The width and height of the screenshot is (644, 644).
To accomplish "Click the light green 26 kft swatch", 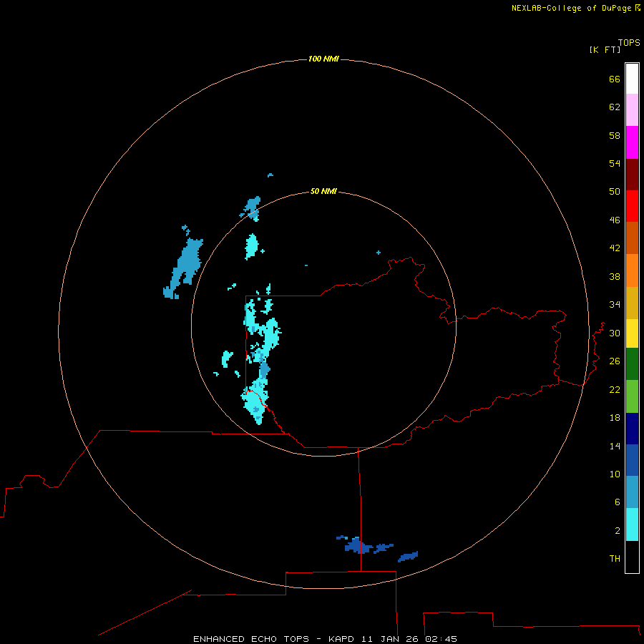I will [632, 396].
